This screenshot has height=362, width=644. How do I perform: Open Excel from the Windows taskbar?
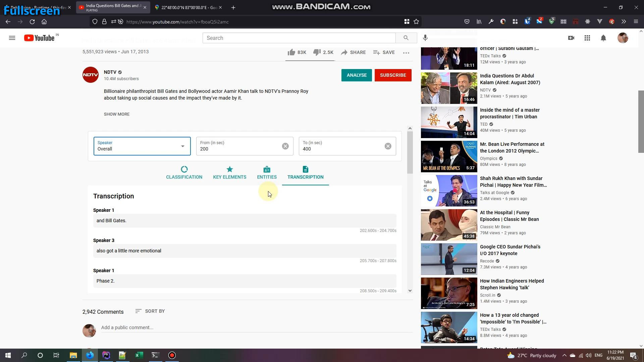139,355
